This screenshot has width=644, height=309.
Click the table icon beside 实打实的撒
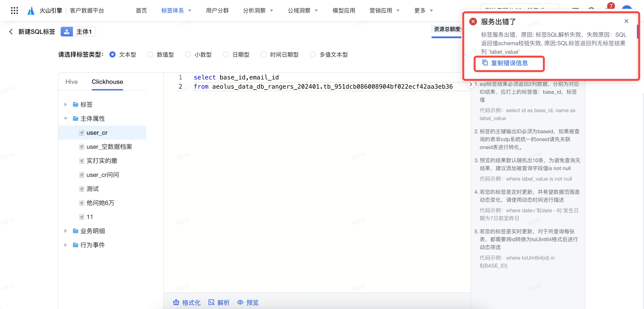81,161
